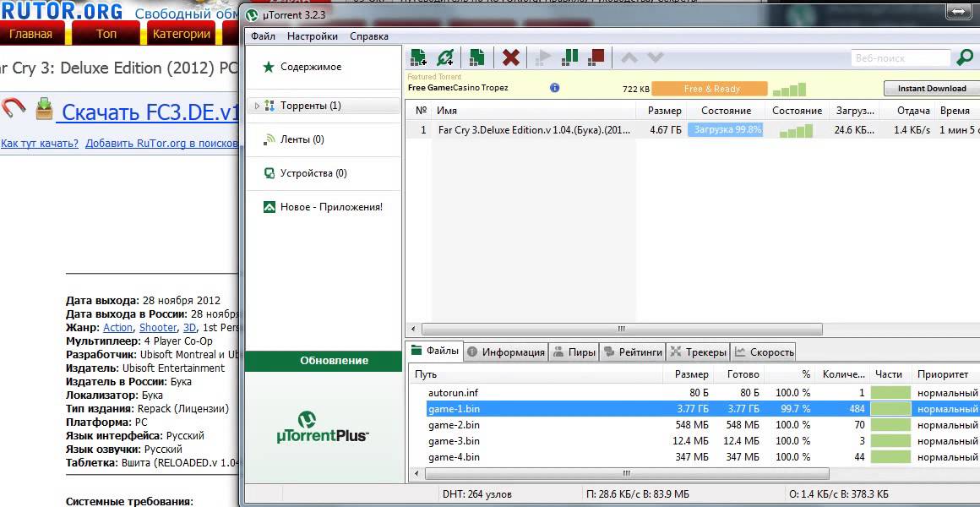The height and width of the screenshot is (507, 980).
Task: Open the Настройки menu
Action: (313, 36)
